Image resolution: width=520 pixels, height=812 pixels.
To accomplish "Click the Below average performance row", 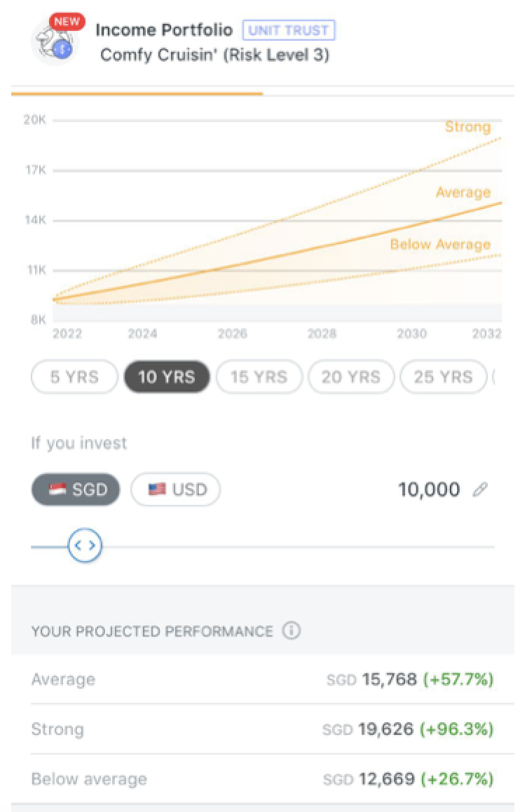I will pos(262,779).
